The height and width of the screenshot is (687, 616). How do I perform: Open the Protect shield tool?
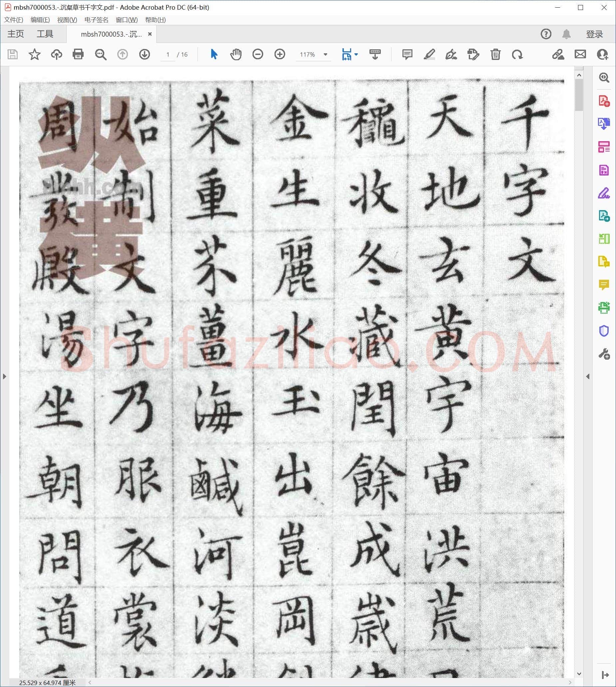tap(604, 331)
